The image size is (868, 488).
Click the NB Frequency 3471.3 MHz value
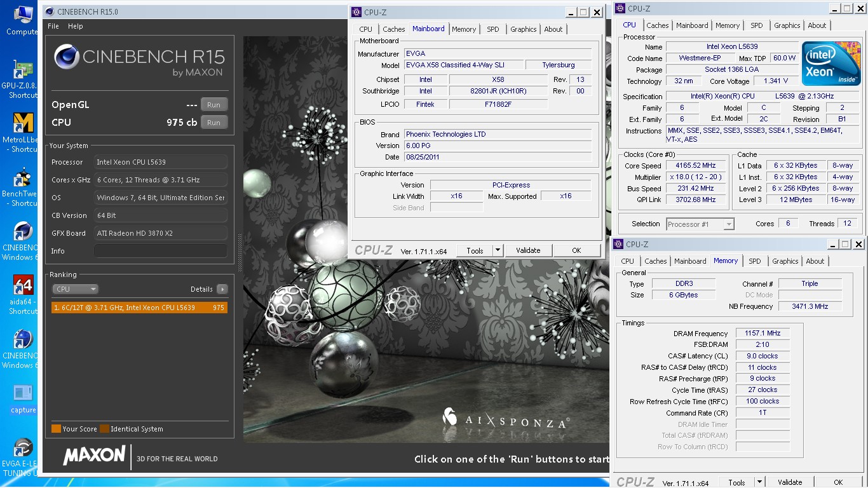coord(810,306)
